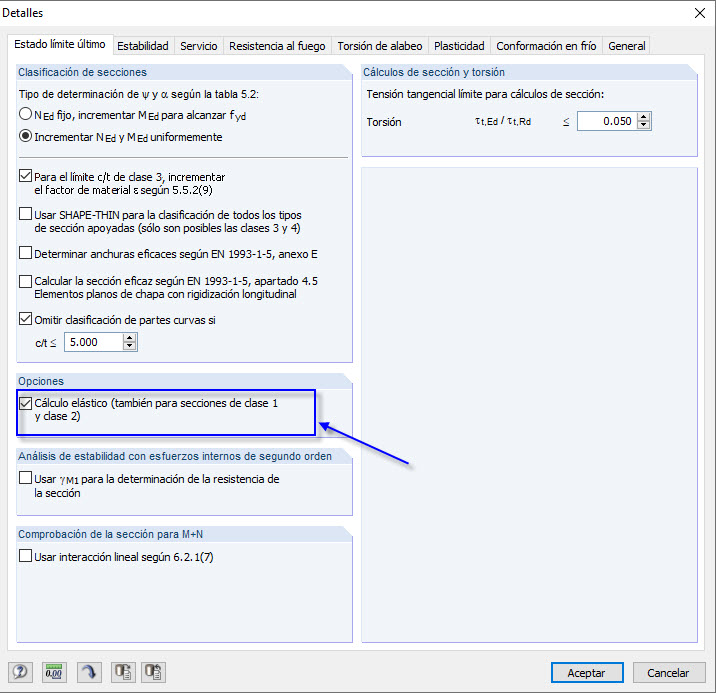Enable 'Usar interacción lineal según 6.2.1(7)' checkbox
Screen dimensions: 716x693
pos(26,556)
